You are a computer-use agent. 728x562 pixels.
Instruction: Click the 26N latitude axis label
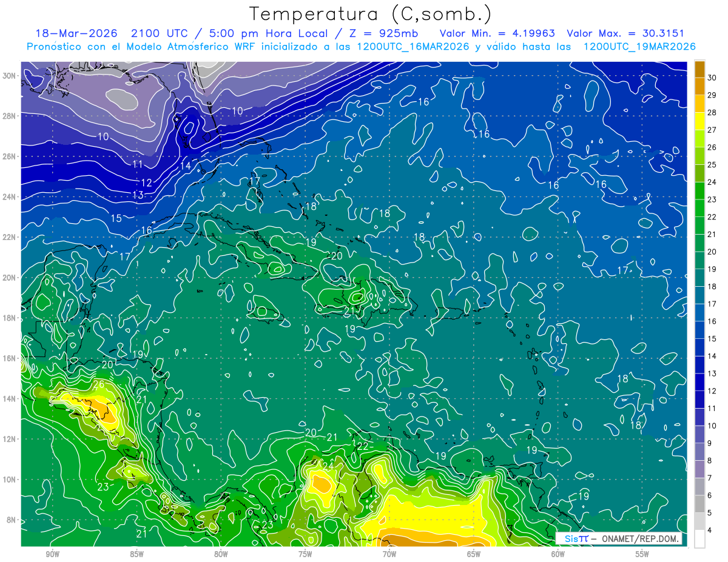point(9,156)
